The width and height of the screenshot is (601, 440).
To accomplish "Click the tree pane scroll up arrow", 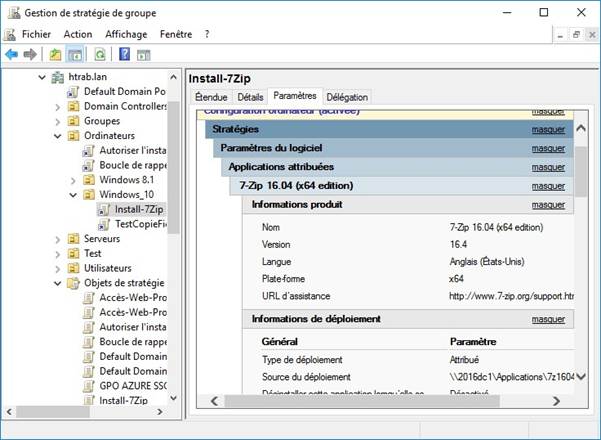I will click(173, 77).
